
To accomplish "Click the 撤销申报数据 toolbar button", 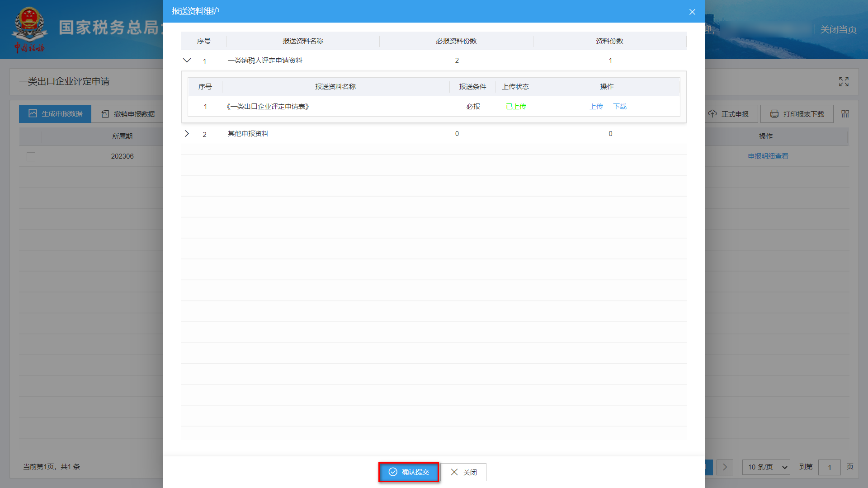I will [128, 114].
